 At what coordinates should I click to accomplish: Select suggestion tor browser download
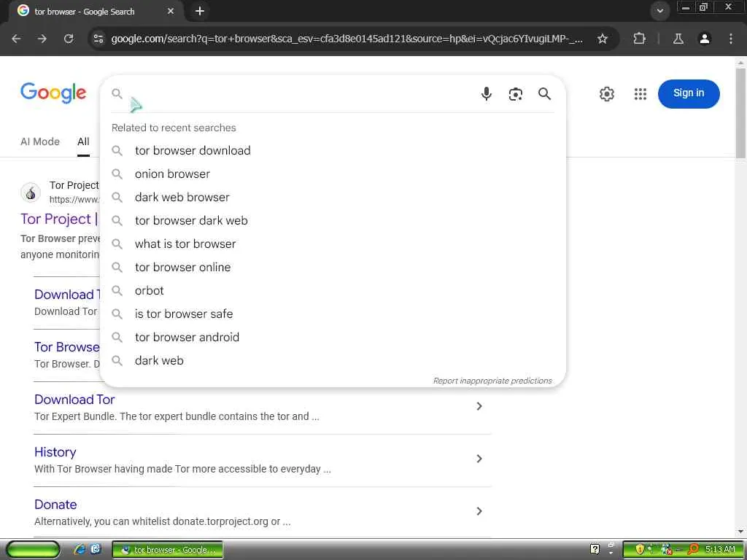click(x=333, y=150)
